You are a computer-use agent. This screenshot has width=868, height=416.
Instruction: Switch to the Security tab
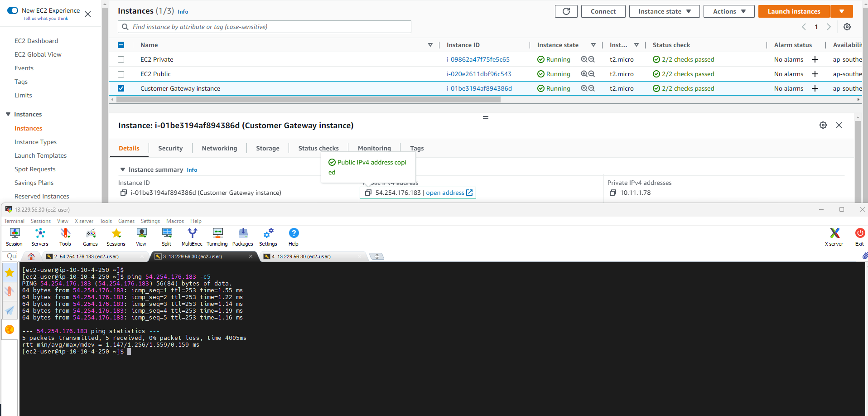click(x=170, y=148)
